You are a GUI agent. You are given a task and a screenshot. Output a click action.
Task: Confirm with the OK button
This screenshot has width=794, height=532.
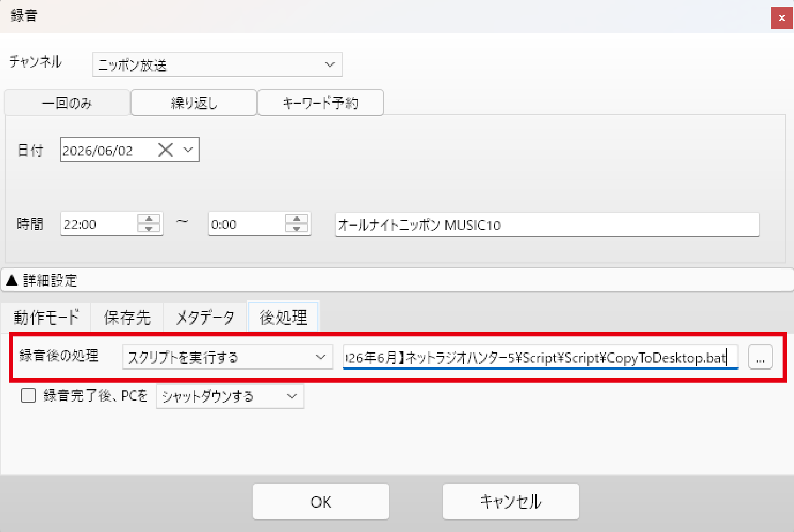(321, 502)
